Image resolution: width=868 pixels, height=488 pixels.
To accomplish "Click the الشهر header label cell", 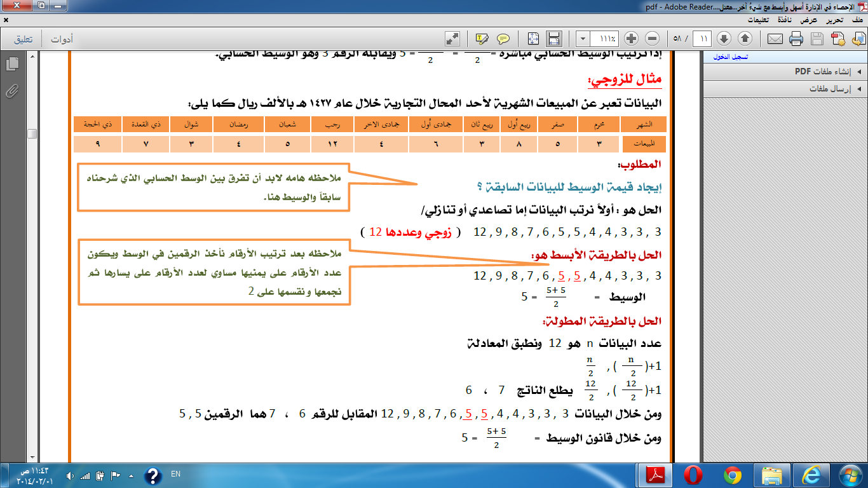I will pos(644,124).
